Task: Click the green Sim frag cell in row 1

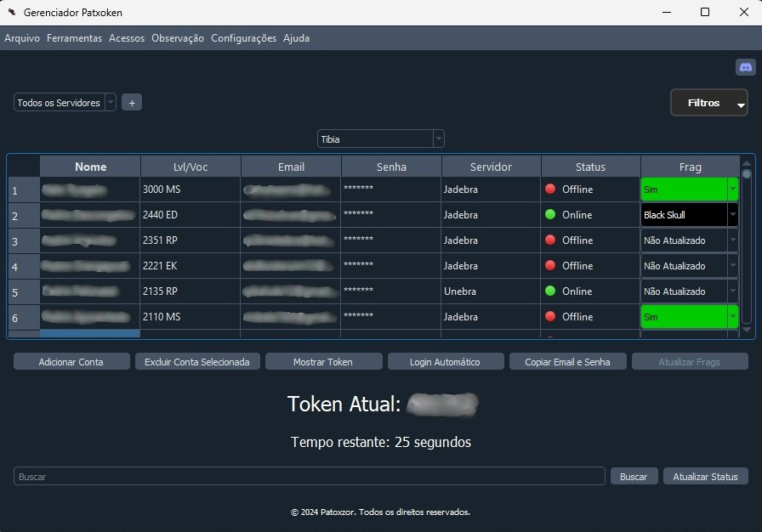Action: click(x=684, y=189)
